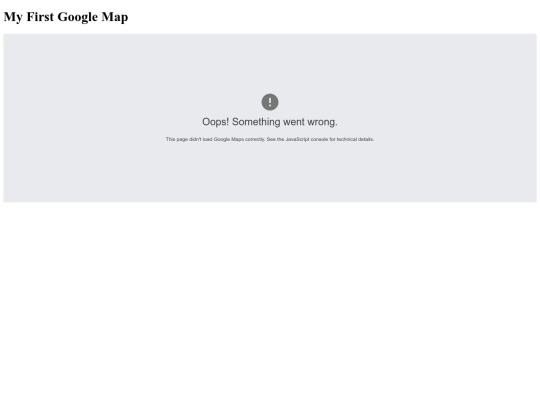
Task: Click the word "My" in the page heading
Action: coord(13,17)
